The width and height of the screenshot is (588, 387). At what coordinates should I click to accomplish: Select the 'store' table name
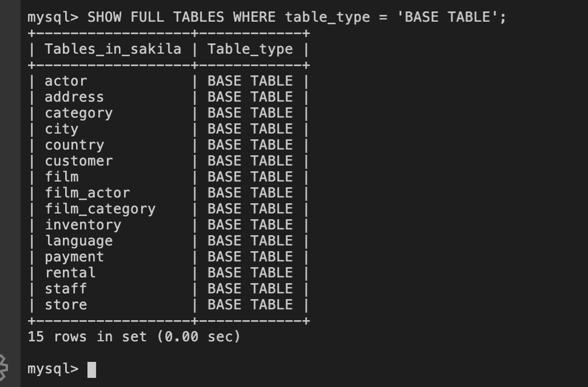click(x=66, y=305)
